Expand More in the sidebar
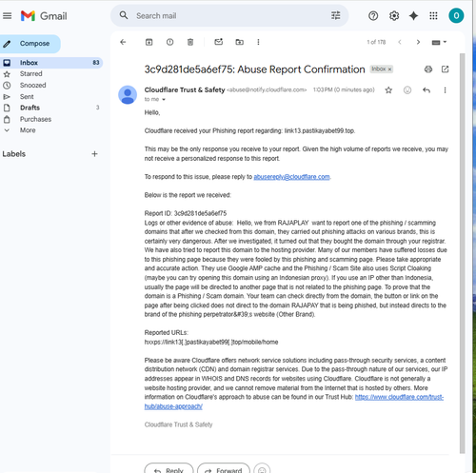 pyautogui.click(x=28, y=130)
